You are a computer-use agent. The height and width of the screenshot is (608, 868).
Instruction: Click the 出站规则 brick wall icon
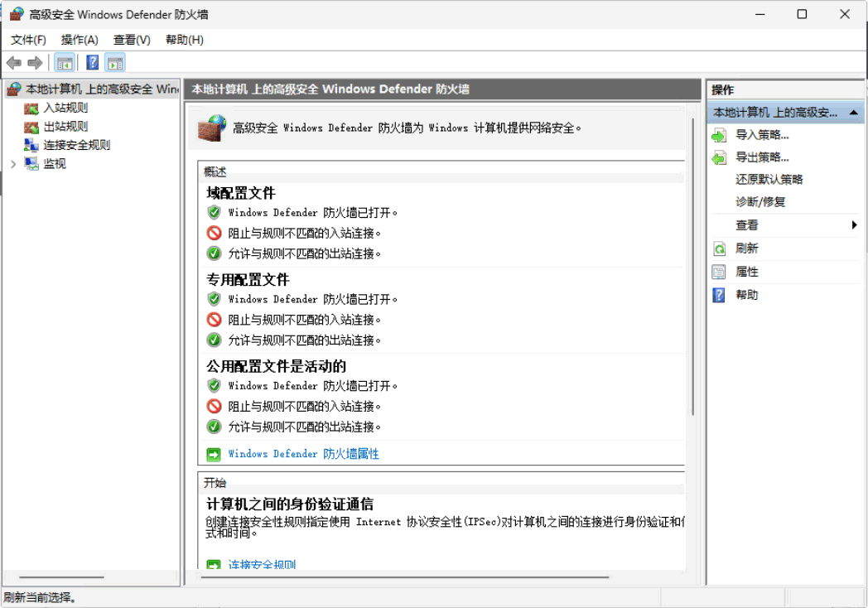(x=31, y=127)
